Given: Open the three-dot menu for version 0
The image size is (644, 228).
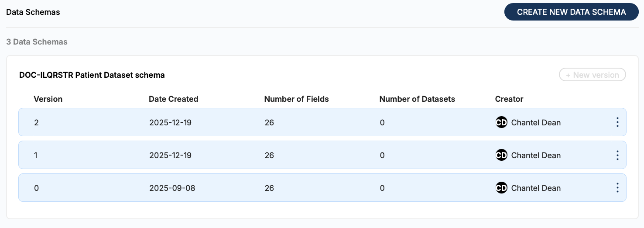Looking at the screenshot, I should coord(617,188).
